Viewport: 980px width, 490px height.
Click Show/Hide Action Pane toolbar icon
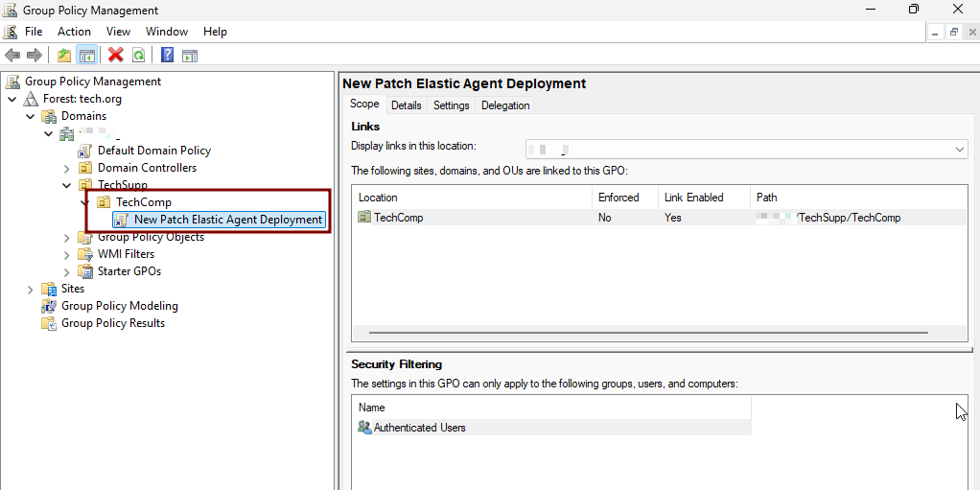(x=190, y=56)
